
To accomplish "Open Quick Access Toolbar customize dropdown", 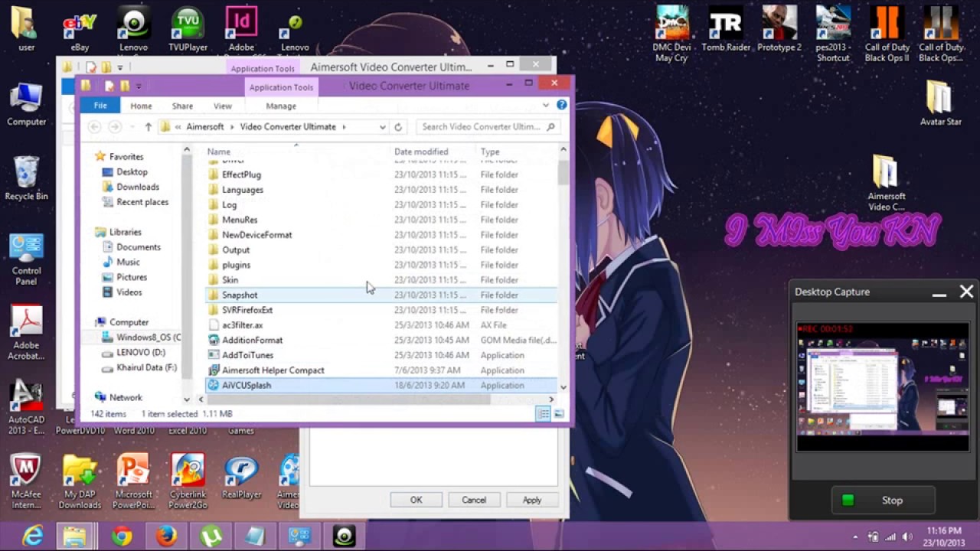I will (x=139, y=86).
